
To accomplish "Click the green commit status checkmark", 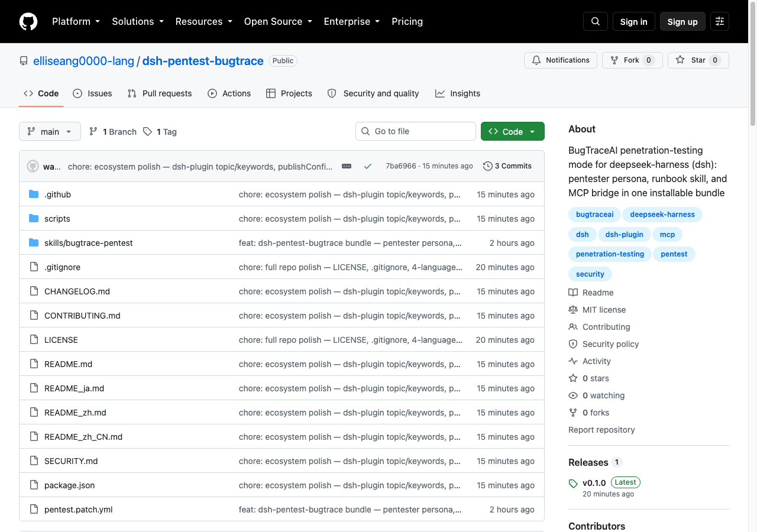I will coord(368,166).
